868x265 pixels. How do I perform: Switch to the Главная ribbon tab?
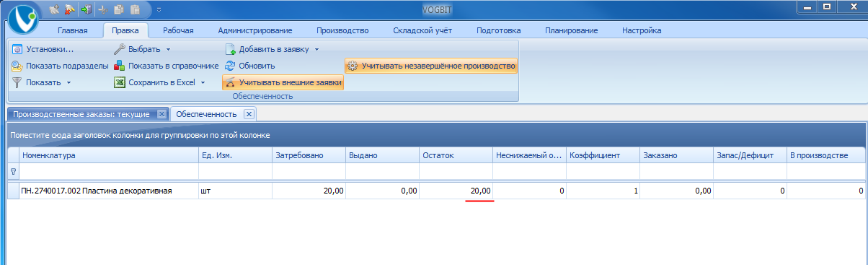click(x=72, y=30)
